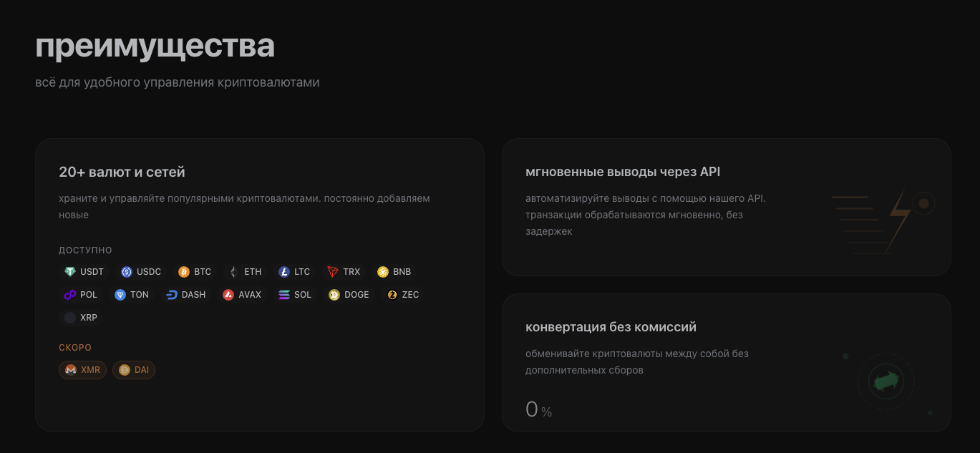
Task: Click the yellow BNB coin icon
Action: click(x=383, y=272)
